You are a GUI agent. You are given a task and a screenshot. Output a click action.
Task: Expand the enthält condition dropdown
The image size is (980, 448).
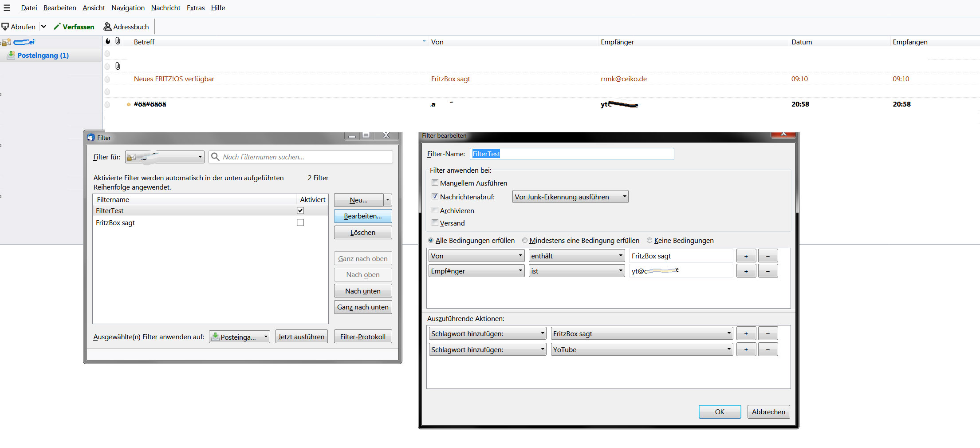click(577, 256)
